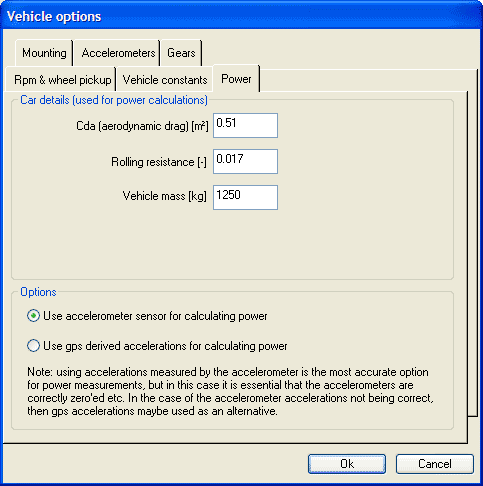This screenshot has width=483, height=486.
Task: Switch to the Mounting tab
Action: pyautogui.click(x=44, y=53)
